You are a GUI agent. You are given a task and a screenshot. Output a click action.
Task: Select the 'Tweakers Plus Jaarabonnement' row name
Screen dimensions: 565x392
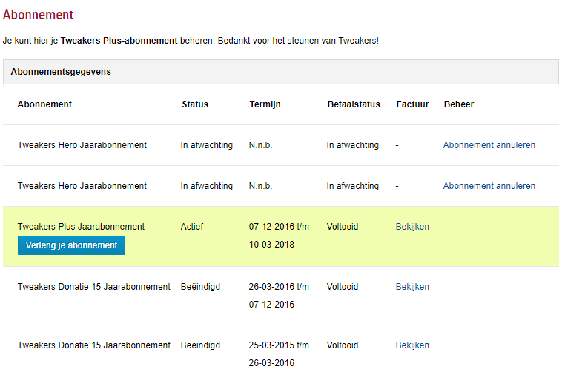81,227
